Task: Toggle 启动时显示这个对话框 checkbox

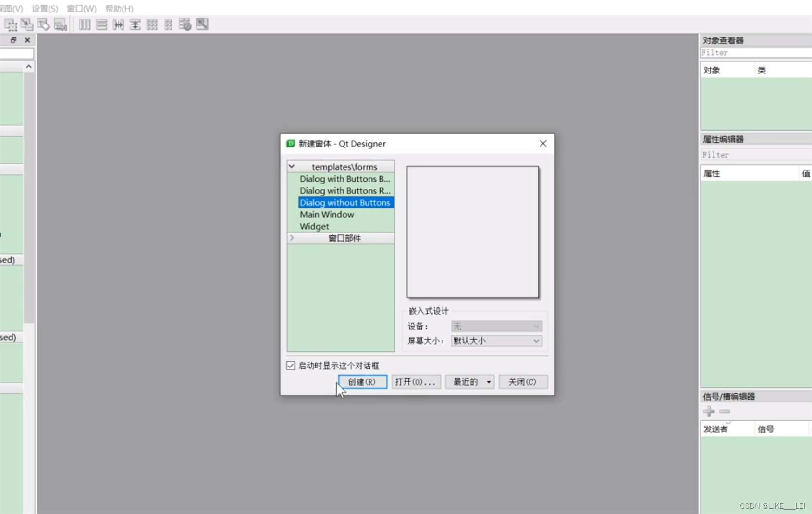Action: [291, 366]
